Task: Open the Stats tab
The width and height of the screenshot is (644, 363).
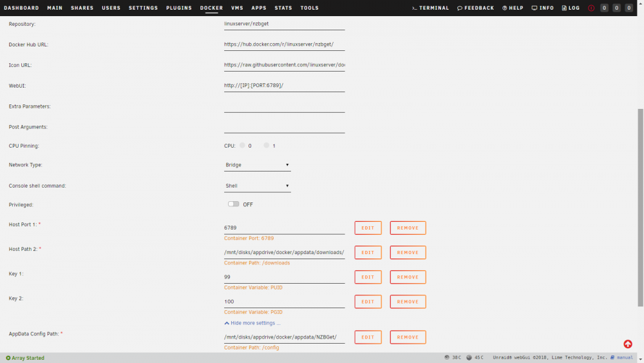Action: coord(283,8)
